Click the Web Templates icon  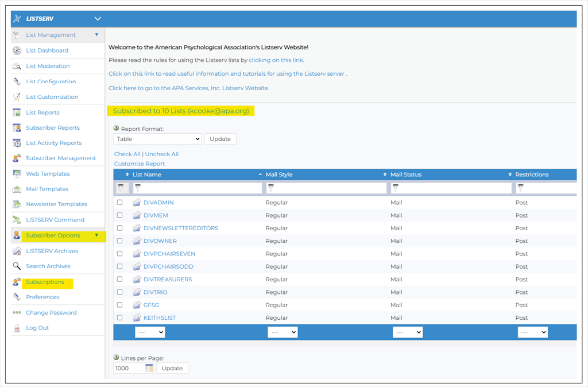[16, 173]
